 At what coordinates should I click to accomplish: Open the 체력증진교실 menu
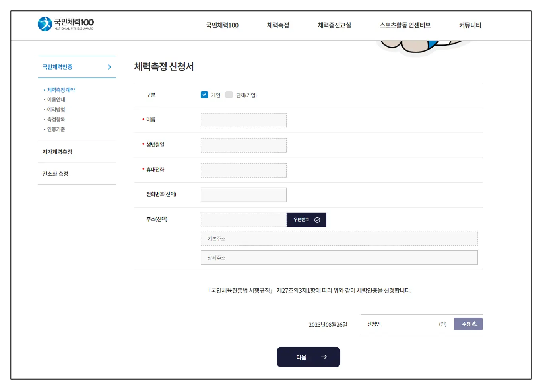(x=334, y=25)
